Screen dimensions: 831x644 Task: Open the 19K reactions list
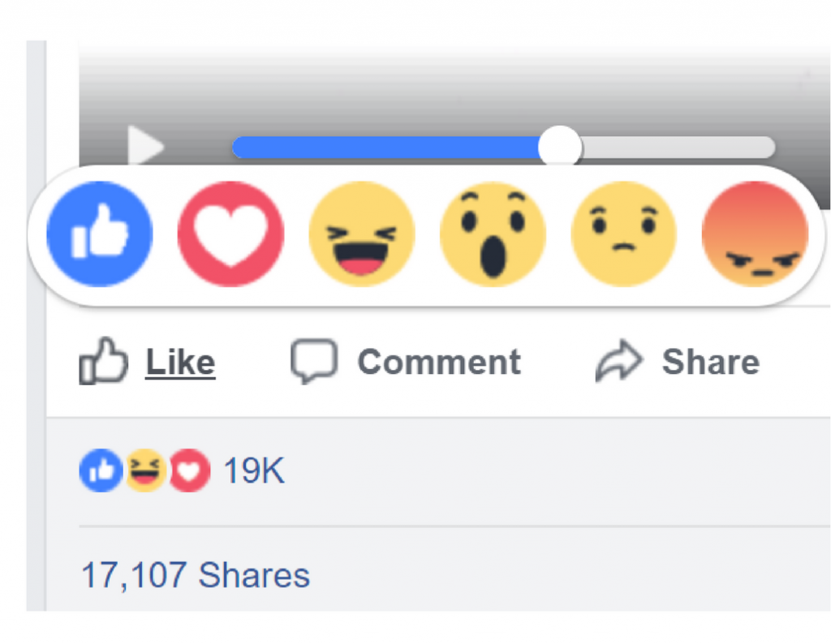[x=254, y=470]
